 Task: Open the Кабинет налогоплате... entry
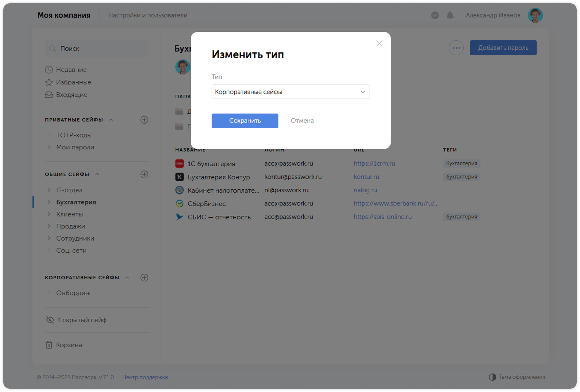(223, 190)
